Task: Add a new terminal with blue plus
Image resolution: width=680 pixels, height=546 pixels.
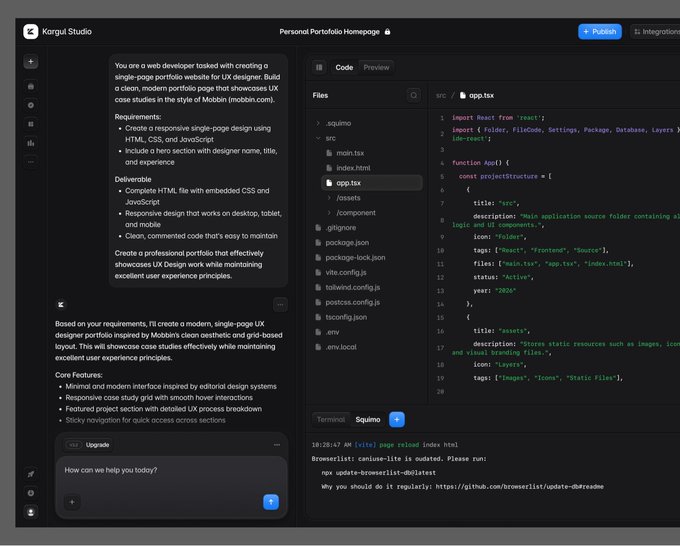Action: pyautogui.click(x=397, y=419)
